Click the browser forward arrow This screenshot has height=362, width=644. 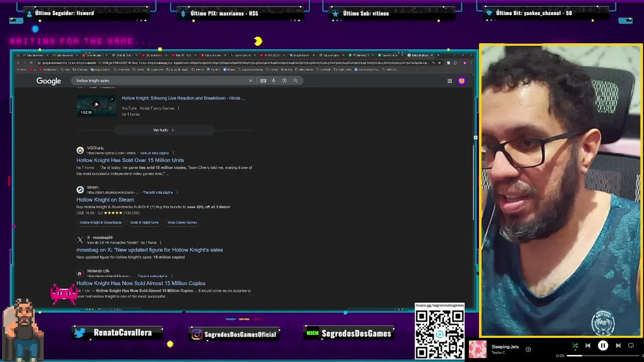tap(24, 63)
